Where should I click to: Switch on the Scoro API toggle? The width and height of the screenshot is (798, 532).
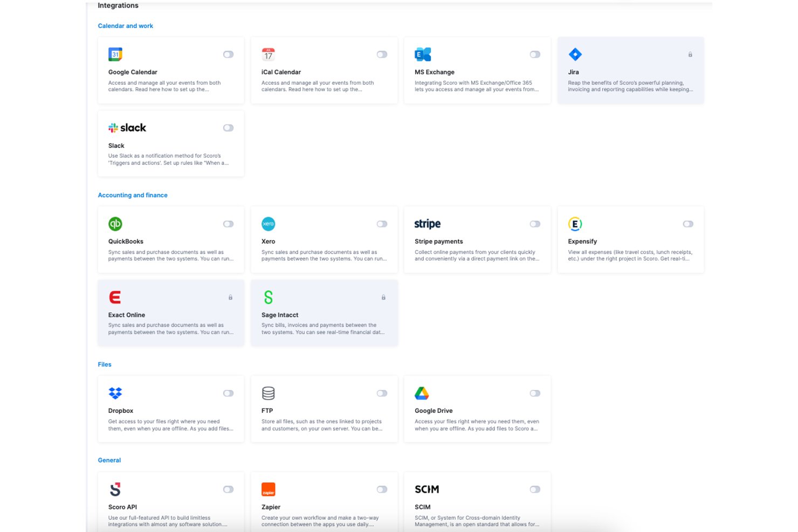click(x=229, y=489)
